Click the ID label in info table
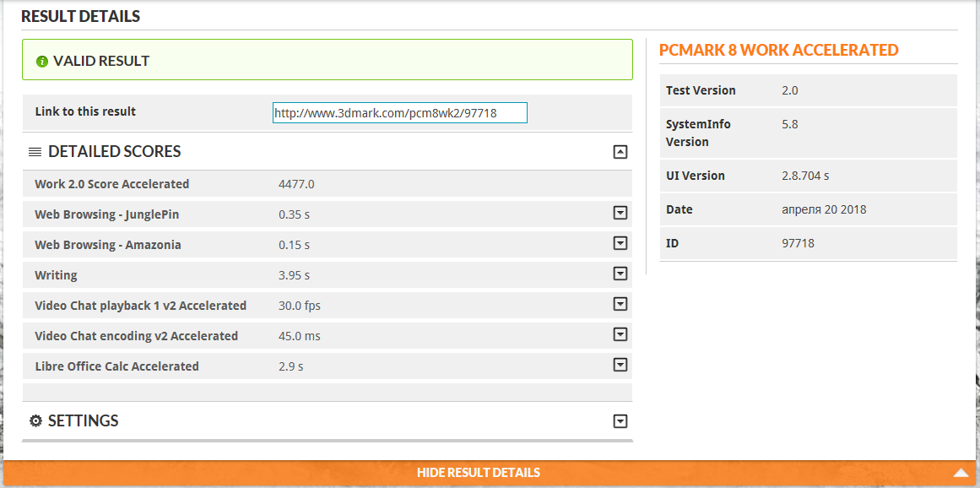Viewport: 980px width, 488px height. coord(672,243)
